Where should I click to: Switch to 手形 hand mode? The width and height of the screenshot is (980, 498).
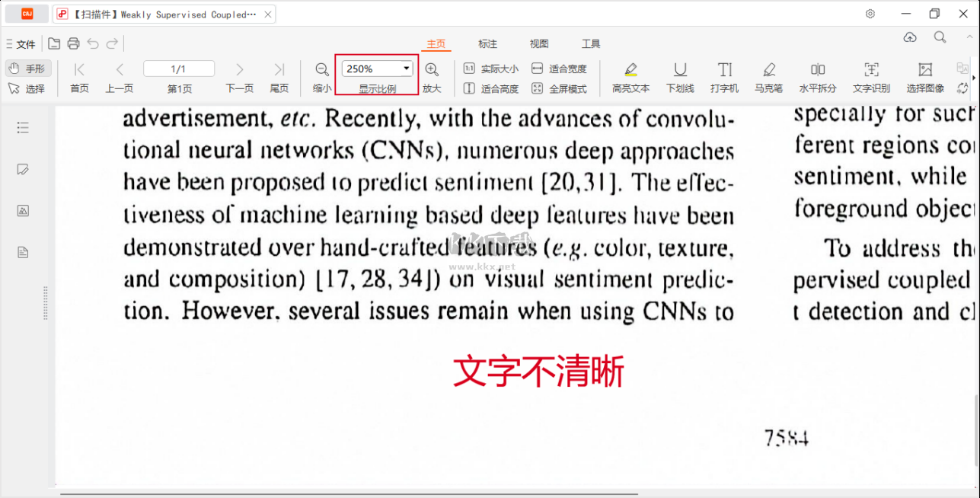pos(28,69)
